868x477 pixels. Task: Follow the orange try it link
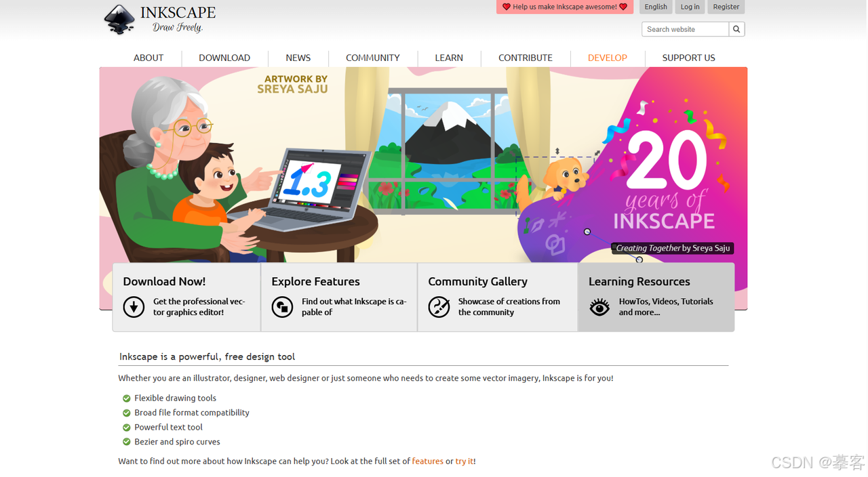click(x=465, y=461)
